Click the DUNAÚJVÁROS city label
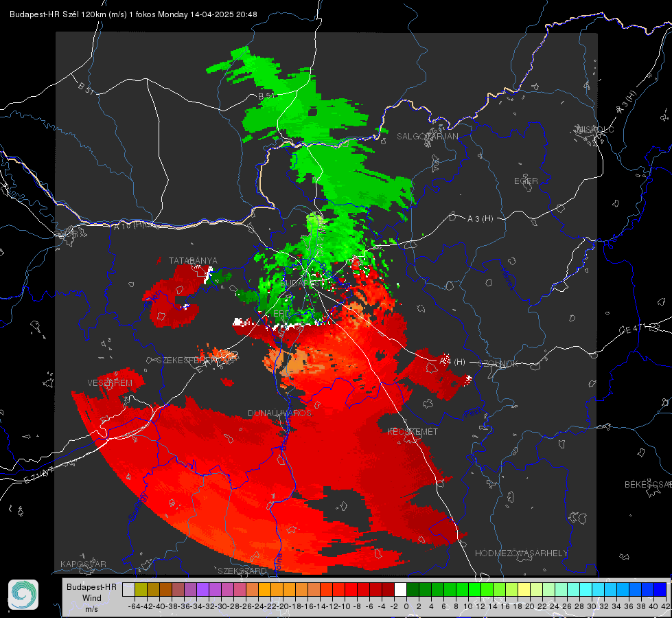Viewport: 672px width, 618px height. (279, 413)
